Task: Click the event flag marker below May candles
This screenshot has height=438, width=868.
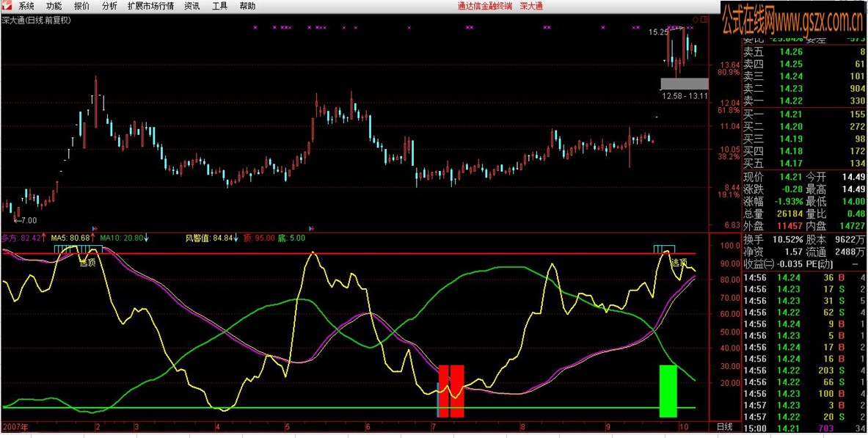Action: (x=312, y=227)
